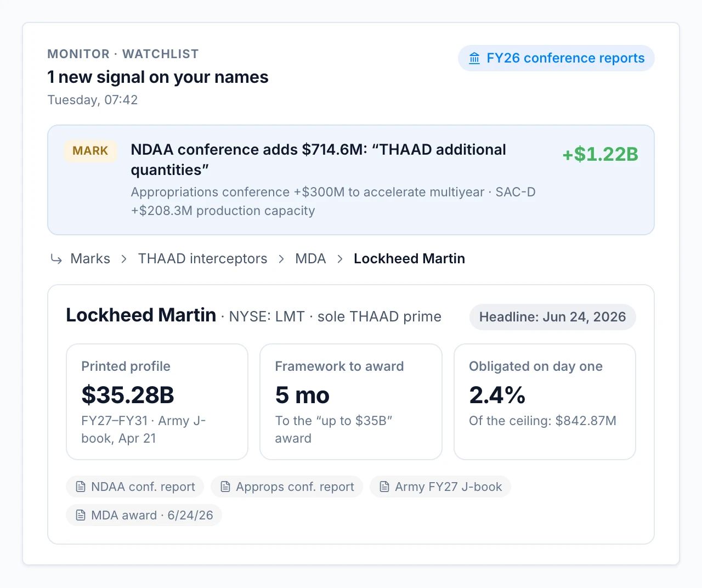
Task: Open the NDAA conference adds $714.6M headline
Action: coord(318,160)
